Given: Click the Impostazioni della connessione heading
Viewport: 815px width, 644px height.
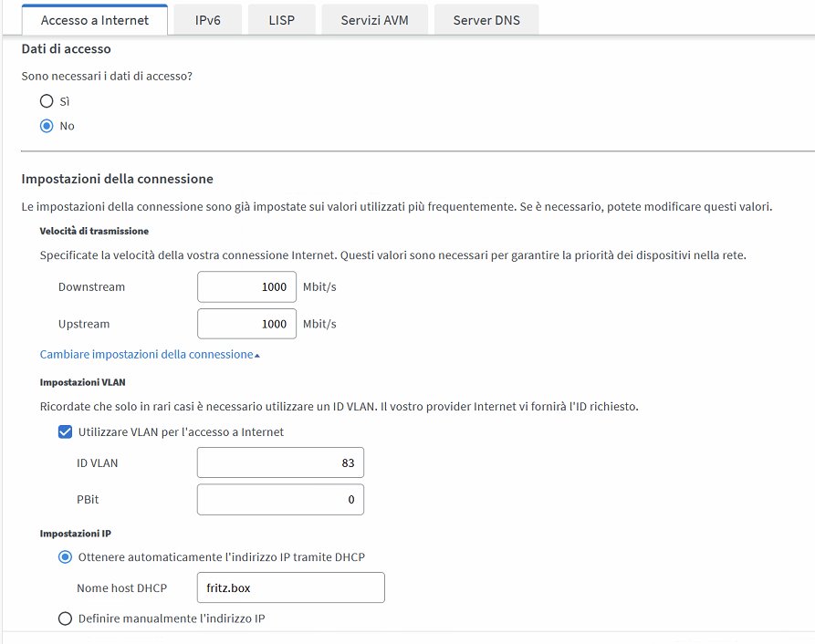Looking at the screenshot, I should click(117, 179).
